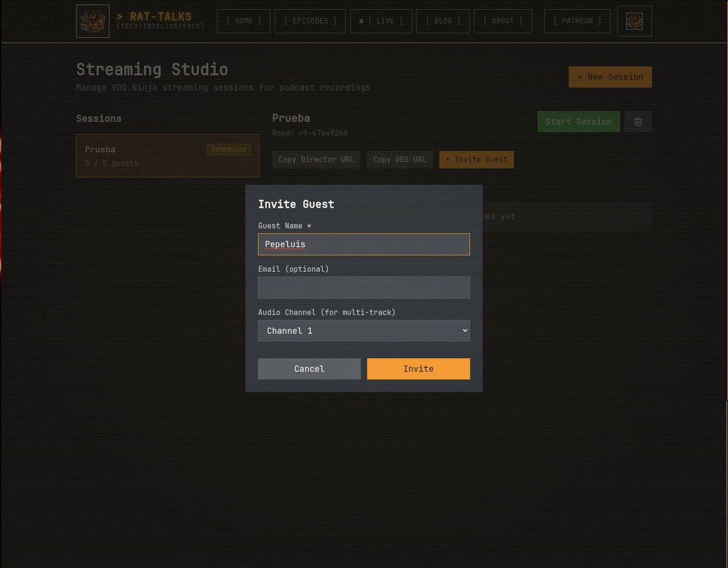
Task: Open the HOME nav item
Action: pyautogui.click(x=244, y=21)
